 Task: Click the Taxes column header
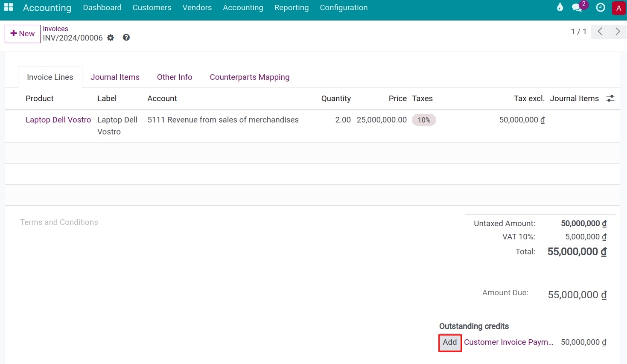423,99
